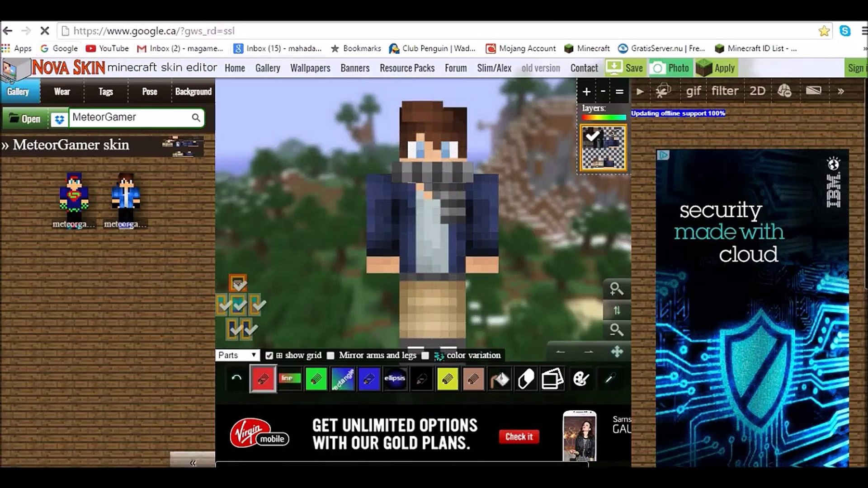This screenshot has width=868, height=488.
Task: Choose the ellipsis drawing tool
Action: 395,379
